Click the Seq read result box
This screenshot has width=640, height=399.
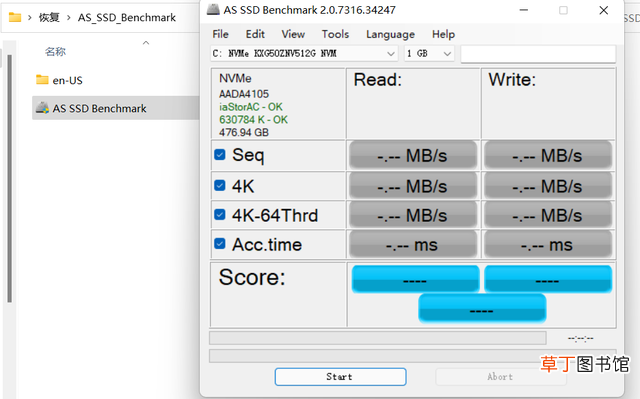click(x=413, y=155)
